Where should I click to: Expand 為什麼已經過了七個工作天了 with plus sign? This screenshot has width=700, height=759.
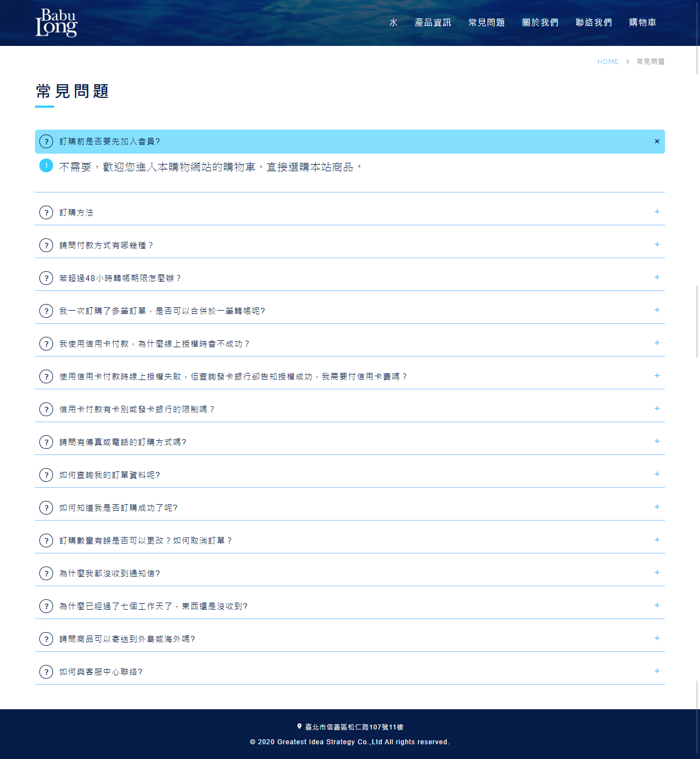[657, 605]
